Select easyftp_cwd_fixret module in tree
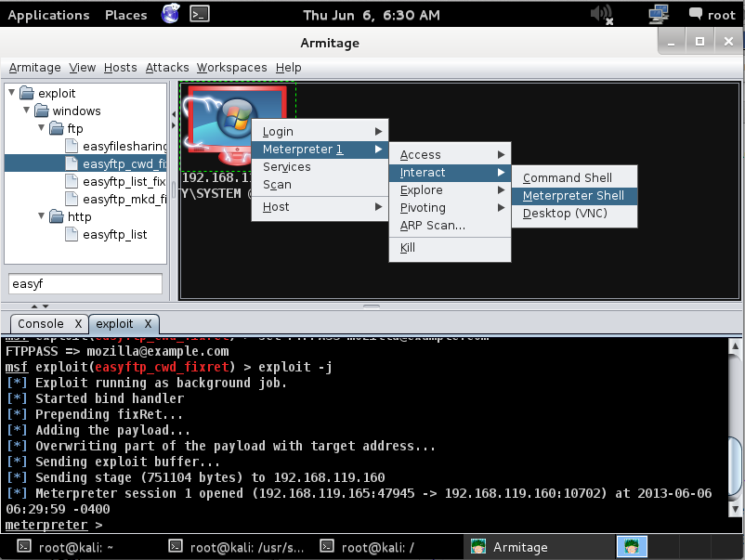Screen dimensions: 745x560 coord(85,163)
